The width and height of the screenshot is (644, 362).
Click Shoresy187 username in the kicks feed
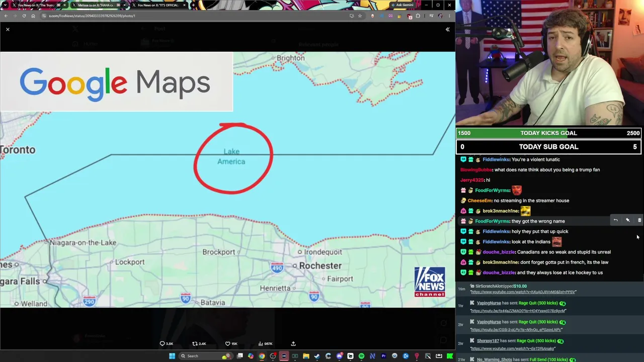click(x=488, y=341)
